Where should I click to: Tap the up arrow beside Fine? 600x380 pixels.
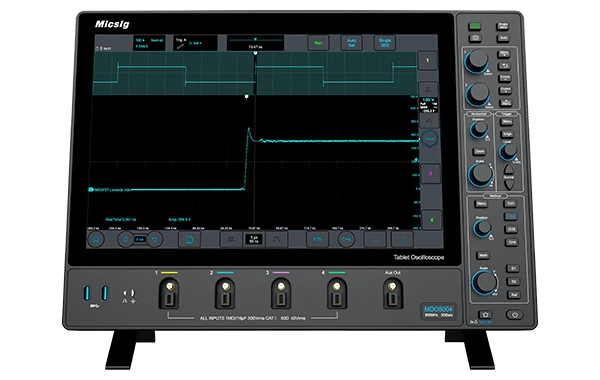[126, 240]
